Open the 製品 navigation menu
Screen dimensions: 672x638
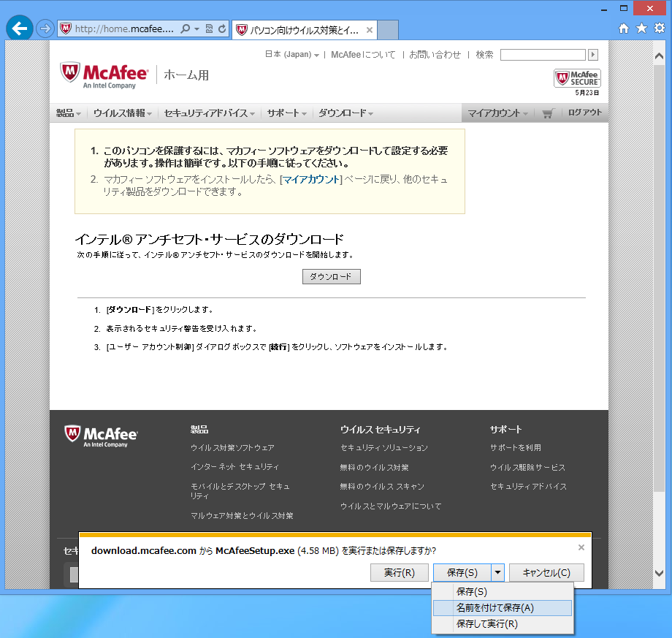69,113
